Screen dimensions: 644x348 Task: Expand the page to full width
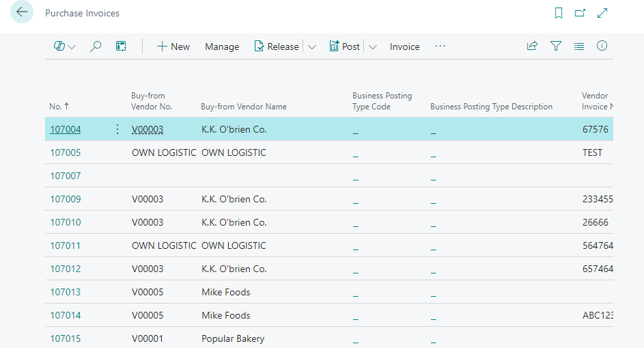click(x=602, y=13)
